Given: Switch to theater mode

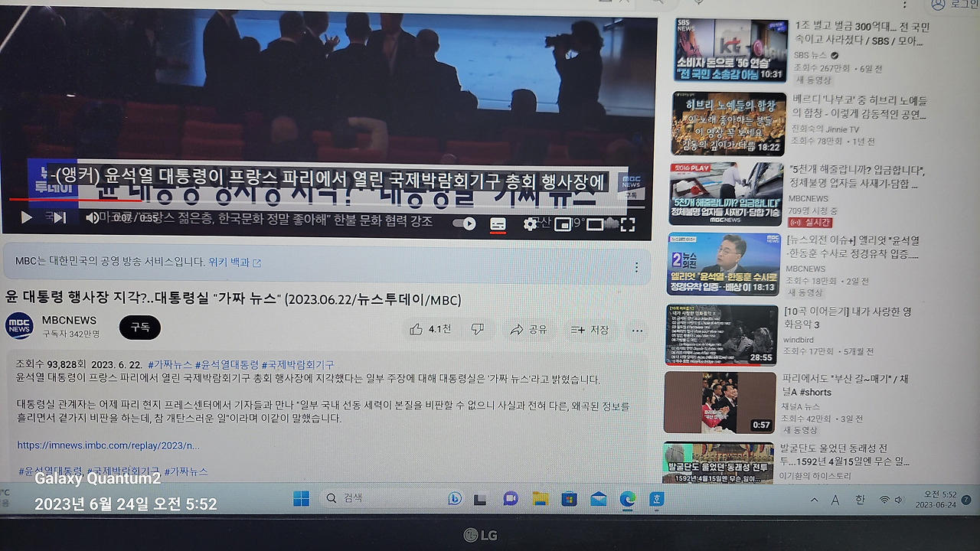Looking at the screenshot, I should [595, 224].
